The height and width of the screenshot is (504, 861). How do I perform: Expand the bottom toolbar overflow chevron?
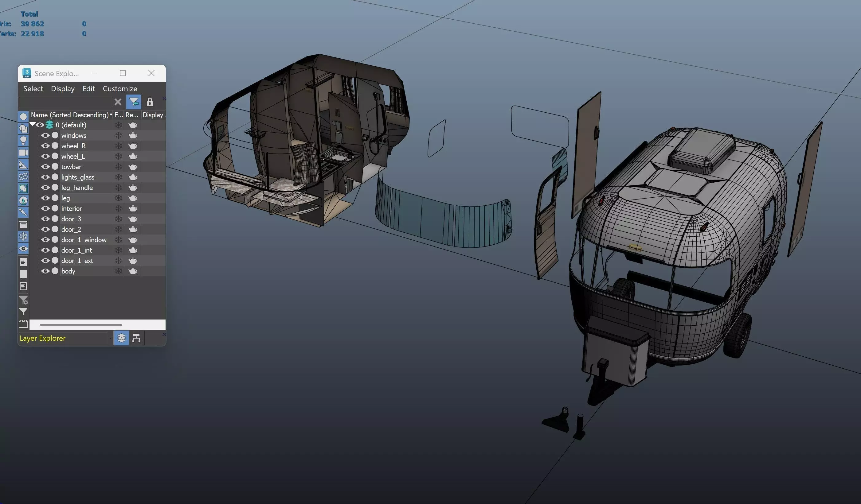pyautogui.click(x=164, y=334)
